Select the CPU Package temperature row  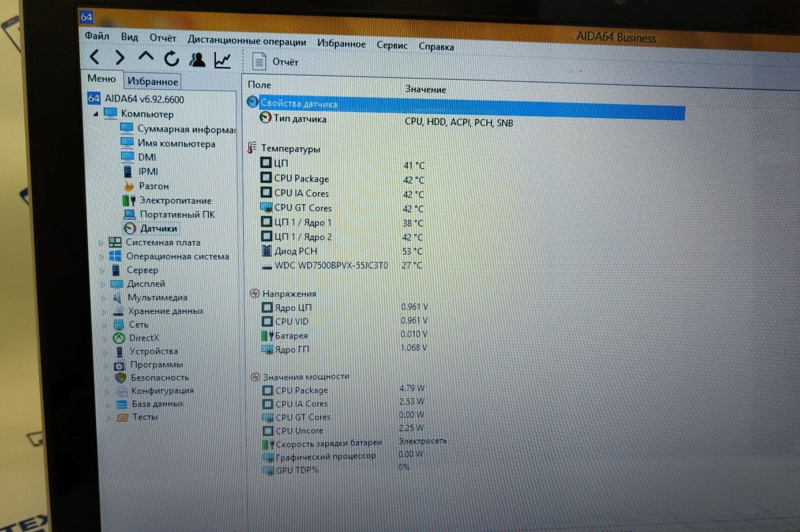coord(301,178)
